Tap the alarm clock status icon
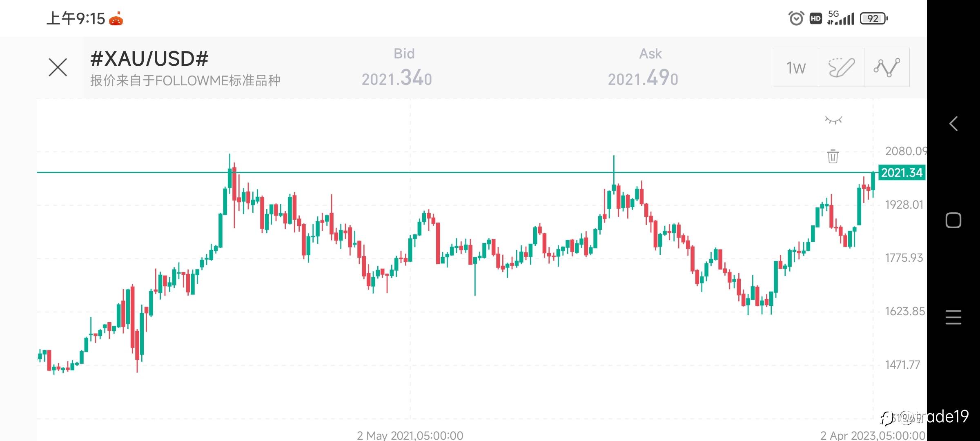The width and height of the screenshot is (980, 441). pyautogui.click(x=796, y=18)
